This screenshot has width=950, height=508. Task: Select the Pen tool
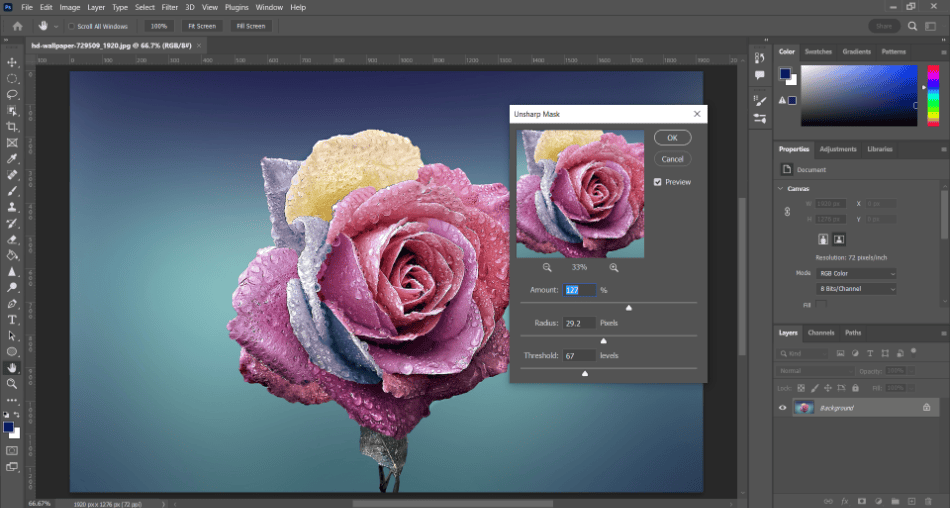pyautogui.click(x=12, y=304)
